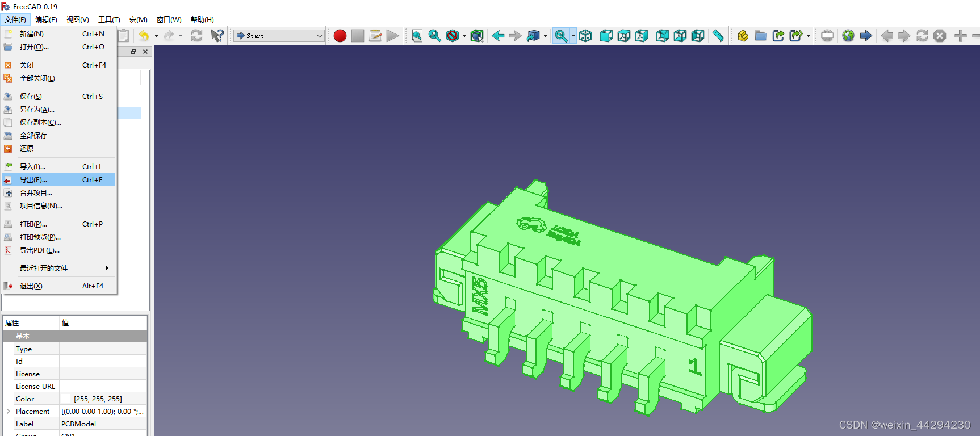The width and height of the screenshot is (980, 436).
Task: Select 导入(I)... in the file menu
Action: tap(59, 166)
